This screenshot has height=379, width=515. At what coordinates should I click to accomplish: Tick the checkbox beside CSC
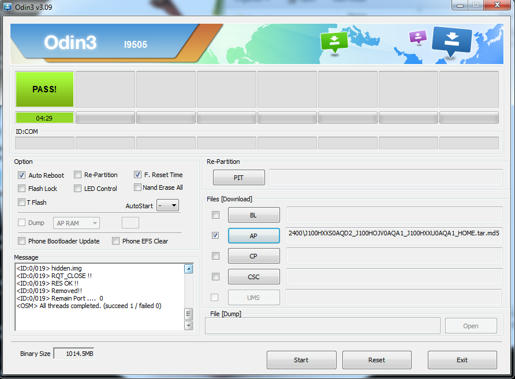[x=216, y=277]
